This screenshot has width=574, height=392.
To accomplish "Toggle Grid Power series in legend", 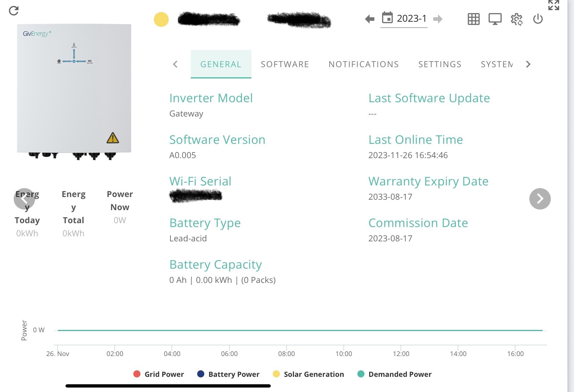I will (159, 374).
